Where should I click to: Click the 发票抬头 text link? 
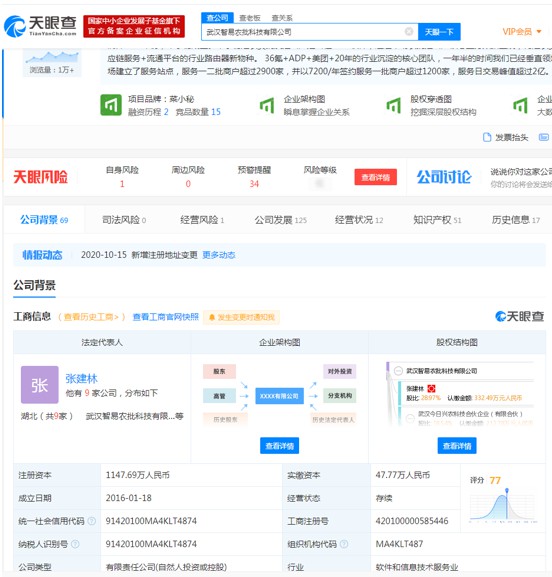(x=511, y=137)
